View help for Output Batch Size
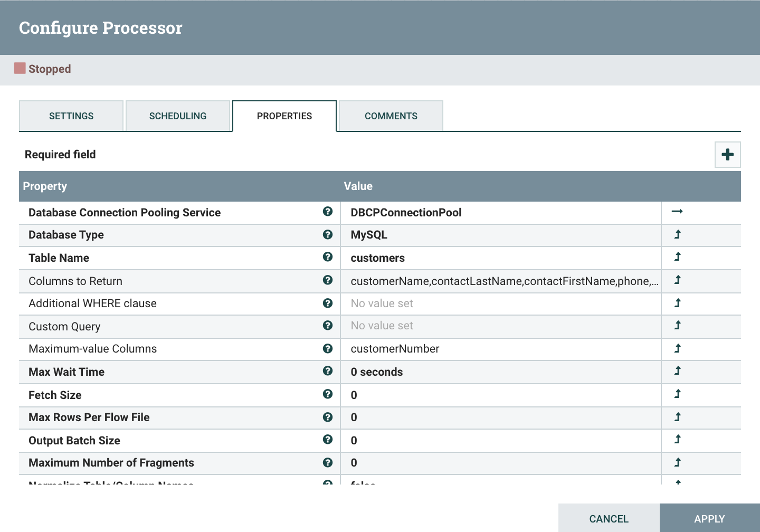Image resolution: width=760 pixels, height=532 pixels. (328, 440)
